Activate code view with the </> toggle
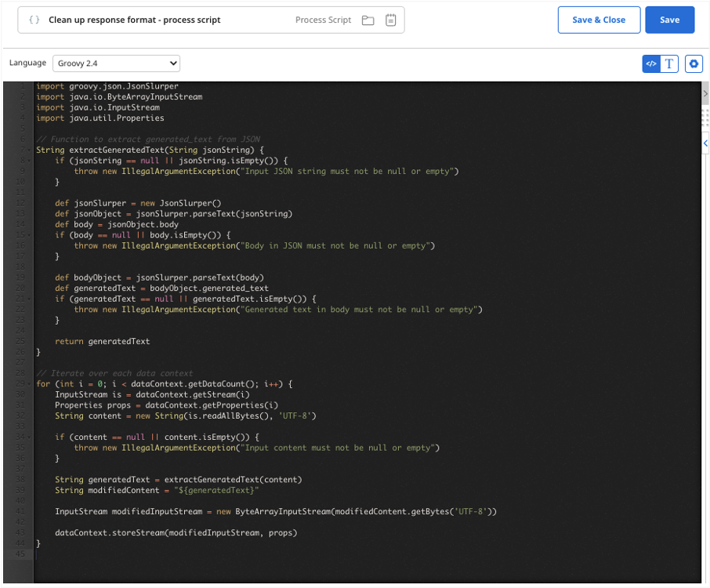 click(x=650, y=64)
